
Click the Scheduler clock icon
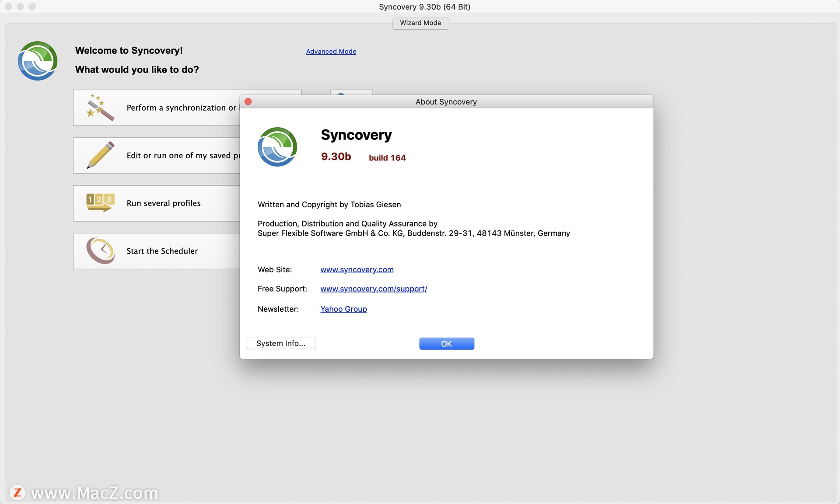click(100, 250)
